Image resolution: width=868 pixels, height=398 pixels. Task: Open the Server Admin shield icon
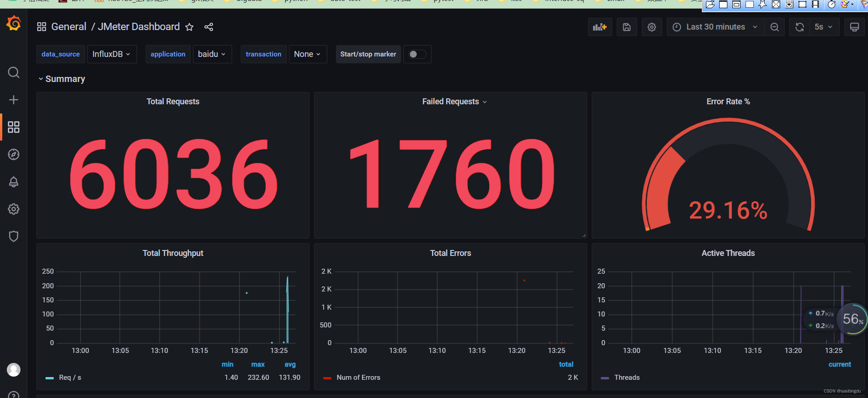[14, 236]
